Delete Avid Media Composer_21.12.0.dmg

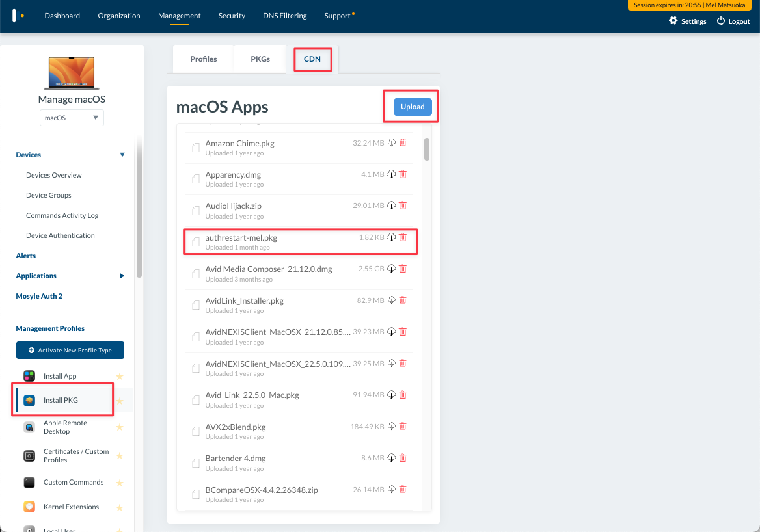(403, 269)
